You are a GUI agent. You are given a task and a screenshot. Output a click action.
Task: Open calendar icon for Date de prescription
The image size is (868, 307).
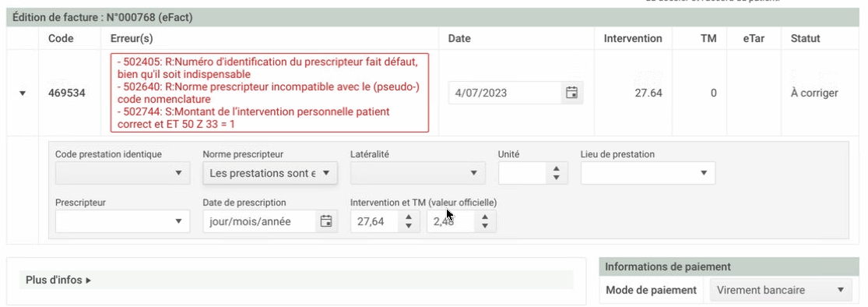pyautogui.click(x=326, y=221)
